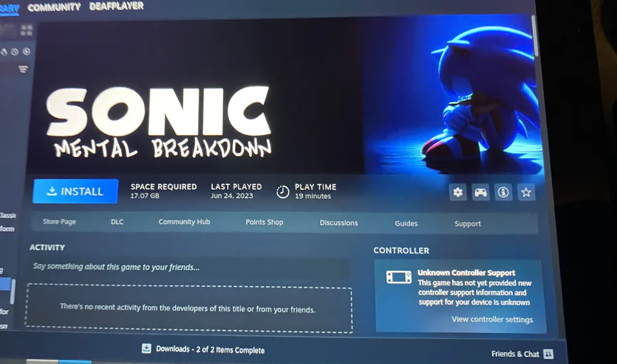This screenshot has width=617, height=364.
Task: Click the '17.07 GB' space required value
Action: pyautogui.click(x=145, y=195)
